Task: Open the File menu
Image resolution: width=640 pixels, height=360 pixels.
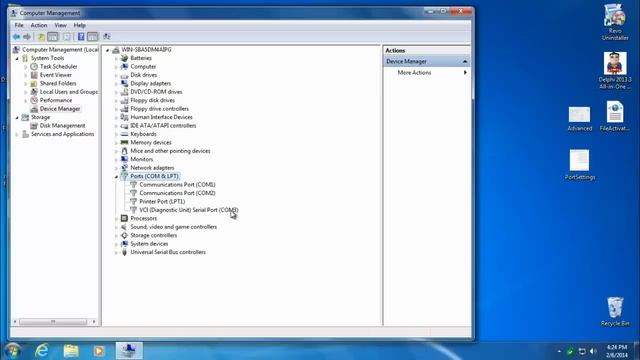Action: click(x=19, y=25)
